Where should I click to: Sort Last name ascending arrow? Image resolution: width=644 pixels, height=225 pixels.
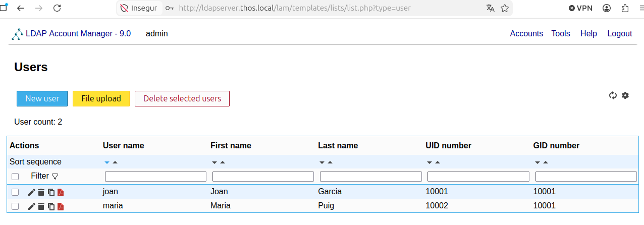(330, 162)
